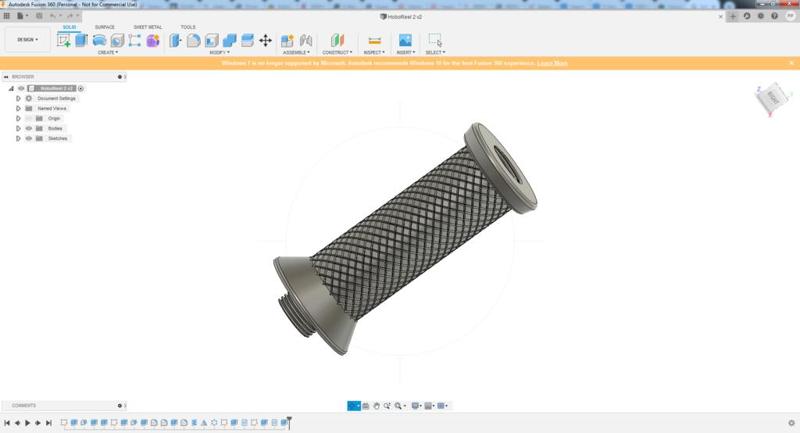Click the radio button beside HoboReel component

pyautogui.click(x=81, y=88)
